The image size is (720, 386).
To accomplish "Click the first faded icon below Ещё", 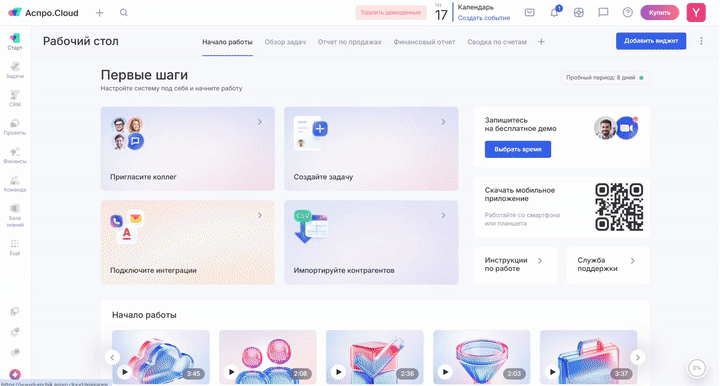I will pos(15,312).
